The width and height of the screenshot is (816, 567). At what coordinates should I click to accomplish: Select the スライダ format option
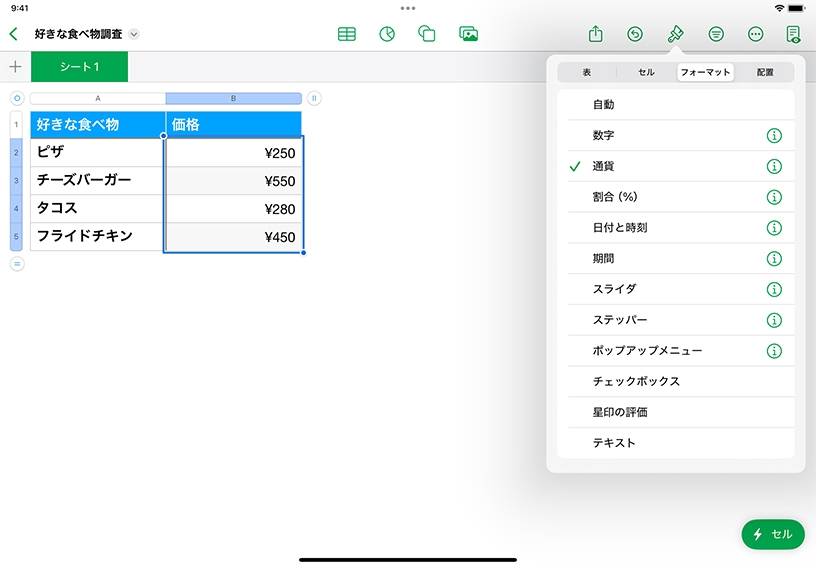pos(614,289)
